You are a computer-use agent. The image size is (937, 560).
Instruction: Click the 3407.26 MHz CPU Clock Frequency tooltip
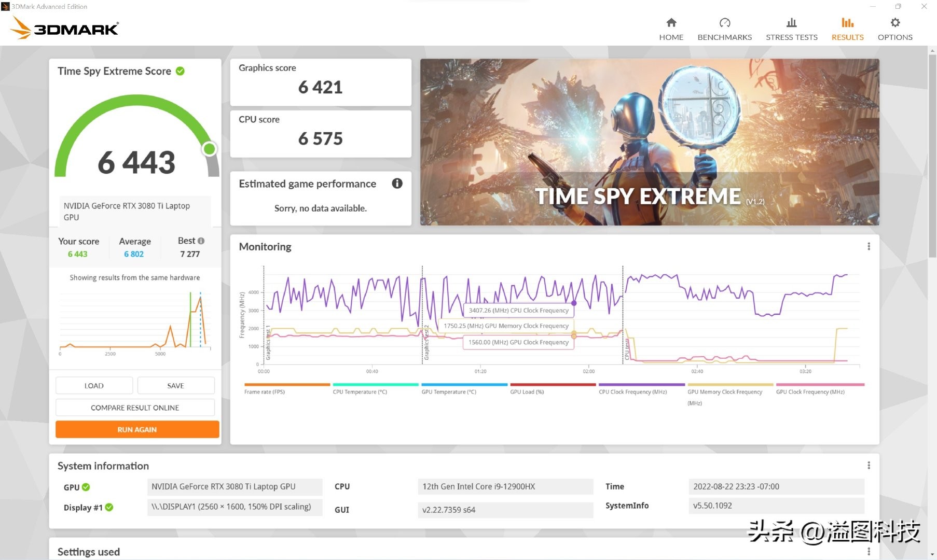coord(519,311)
